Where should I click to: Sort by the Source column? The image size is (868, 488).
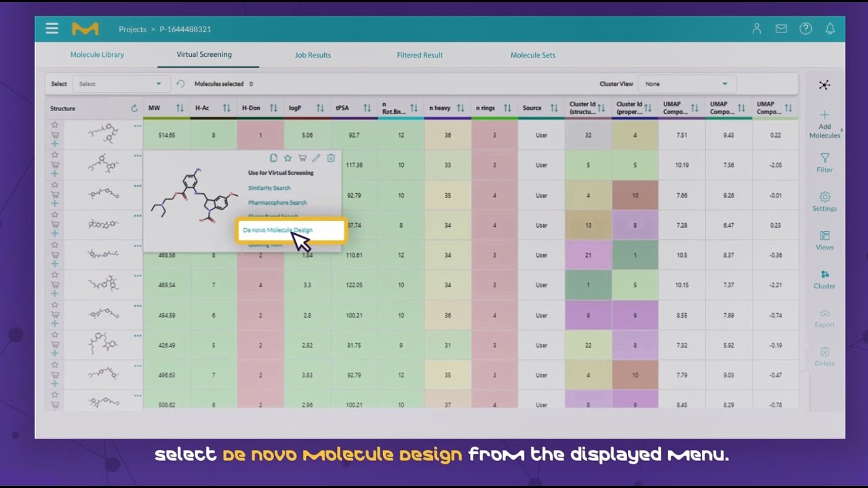pos(554,108)
